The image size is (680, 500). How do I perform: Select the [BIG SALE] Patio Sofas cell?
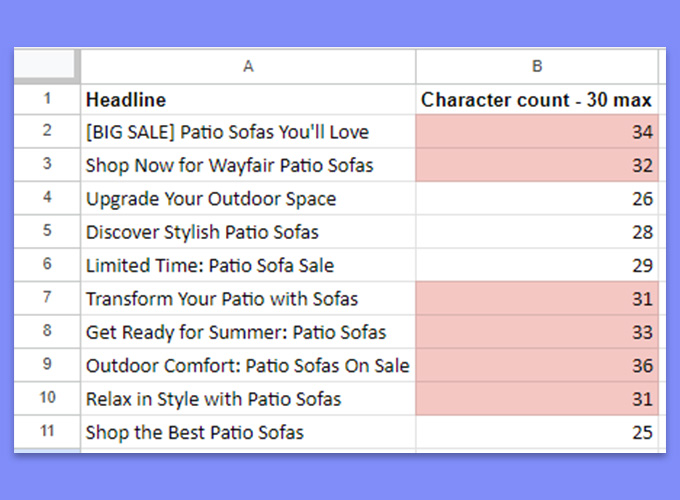click(248, 131)
